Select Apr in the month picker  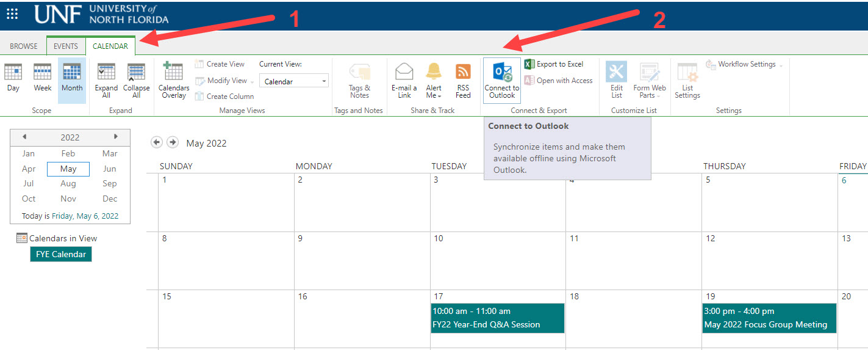click(29, 169)
